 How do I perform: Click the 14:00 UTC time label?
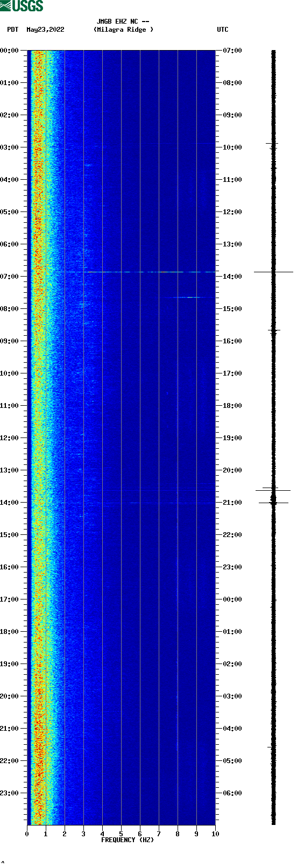232,277
